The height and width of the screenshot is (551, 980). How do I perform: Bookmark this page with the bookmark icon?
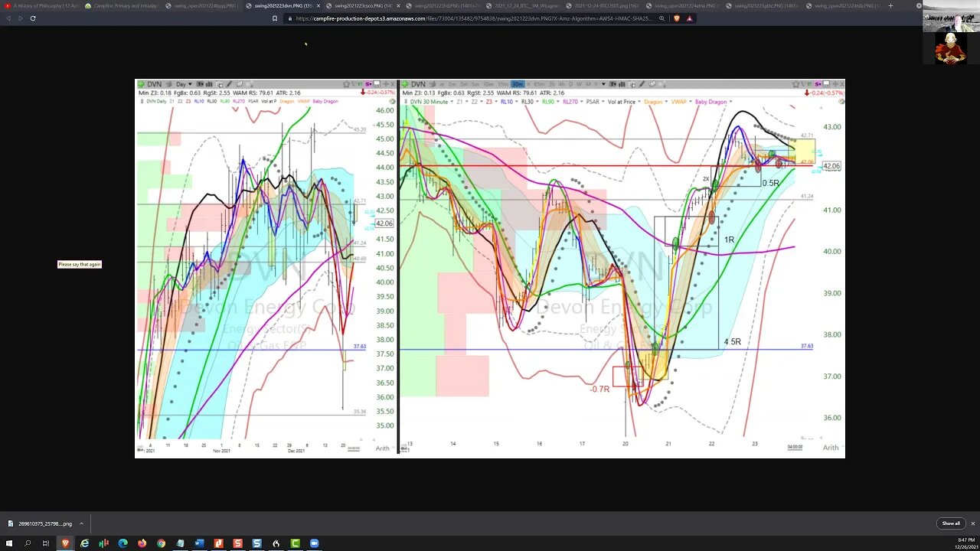coord(275,18)
